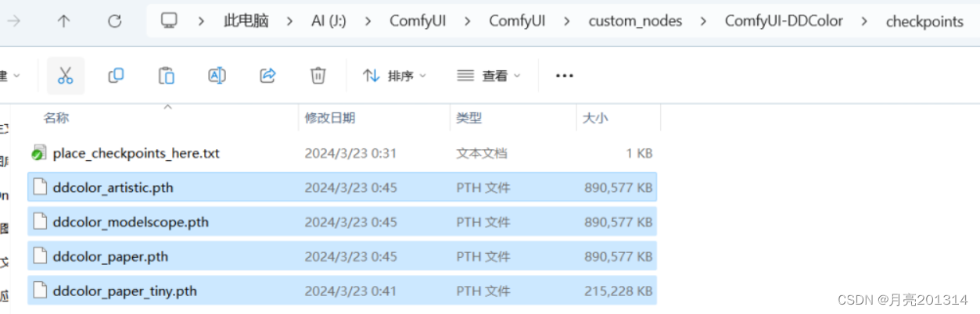Go up one folder level
The width and height of the screenshot is (980, 314).
63,21
